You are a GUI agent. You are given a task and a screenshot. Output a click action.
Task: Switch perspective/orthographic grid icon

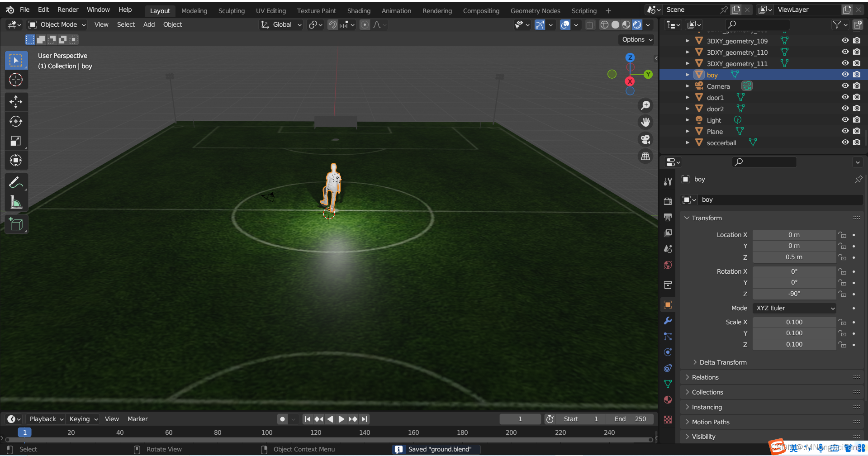(645, 157)
